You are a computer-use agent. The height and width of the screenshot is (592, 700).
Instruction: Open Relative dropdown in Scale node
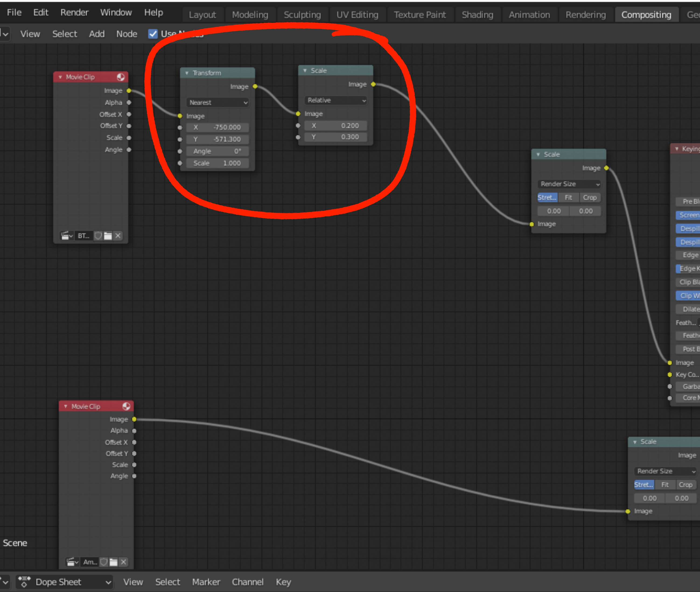[336, 100]
